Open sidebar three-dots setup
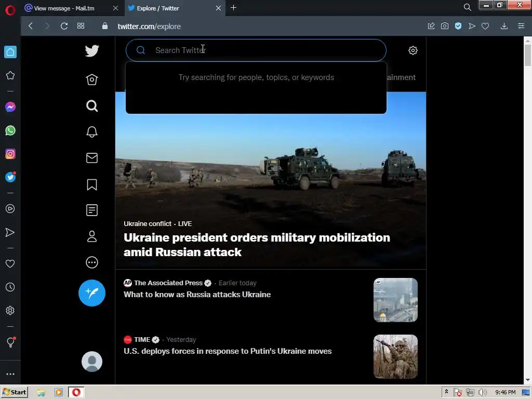 10,374
